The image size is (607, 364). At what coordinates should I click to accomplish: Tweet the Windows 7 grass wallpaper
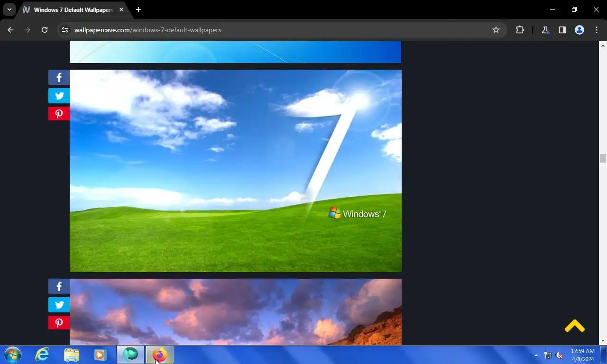click(x=59, y=96)
